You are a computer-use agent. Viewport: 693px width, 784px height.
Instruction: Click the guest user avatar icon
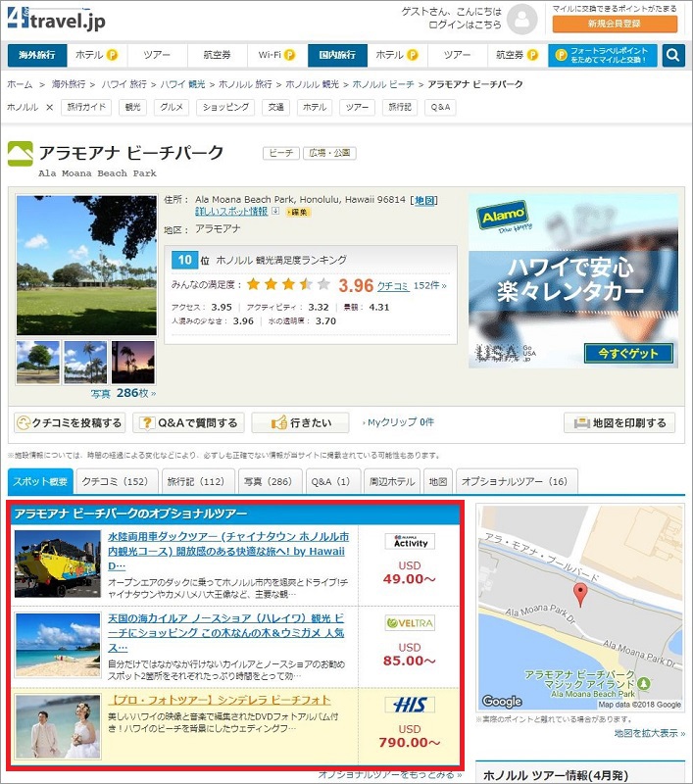tap(521, 18)
